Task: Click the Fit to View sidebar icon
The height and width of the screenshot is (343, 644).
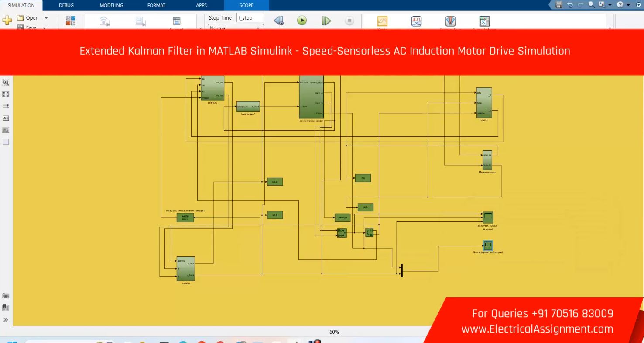Action: click(x=6, y=94)
